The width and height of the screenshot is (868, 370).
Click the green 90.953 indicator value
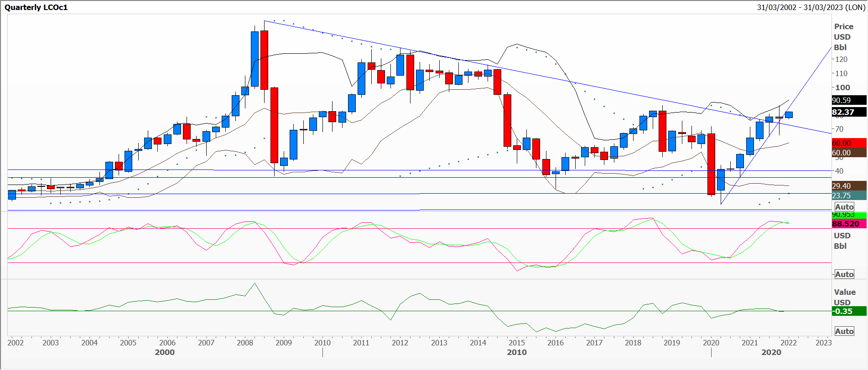pyautogui.click(x=849, y=215)
